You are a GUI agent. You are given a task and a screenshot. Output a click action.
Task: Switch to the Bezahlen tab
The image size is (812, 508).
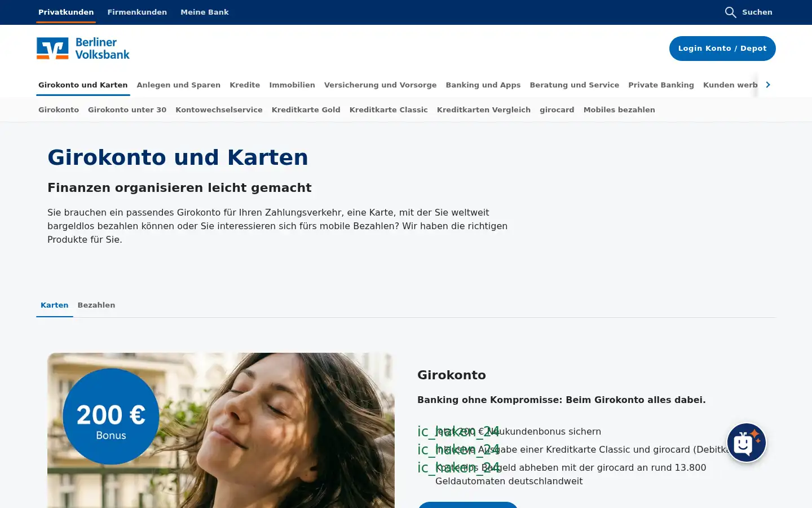[96, 305]
